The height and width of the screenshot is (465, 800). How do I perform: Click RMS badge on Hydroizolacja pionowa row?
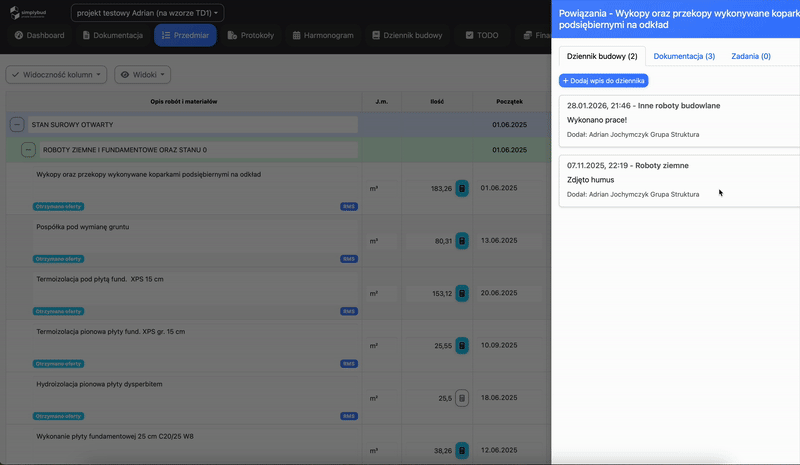coord(349,416)
